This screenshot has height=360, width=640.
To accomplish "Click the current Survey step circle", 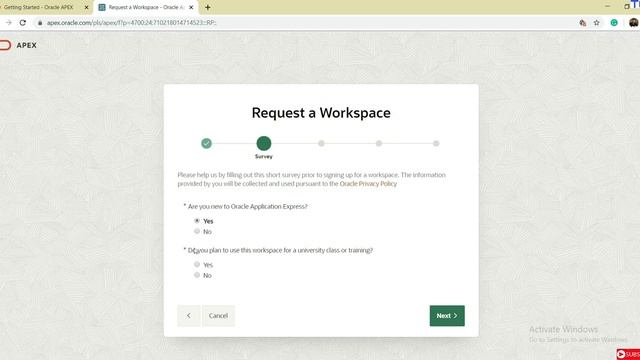I will 264,143.
